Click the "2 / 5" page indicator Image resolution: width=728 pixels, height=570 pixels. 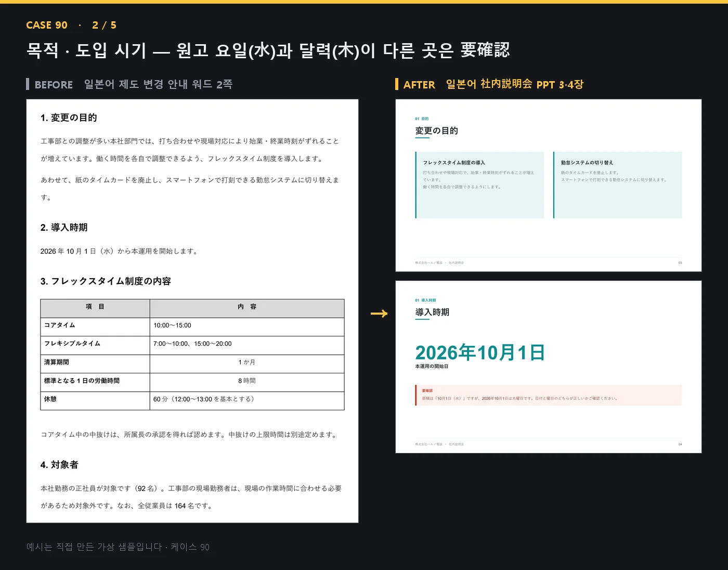pos(104,25)
